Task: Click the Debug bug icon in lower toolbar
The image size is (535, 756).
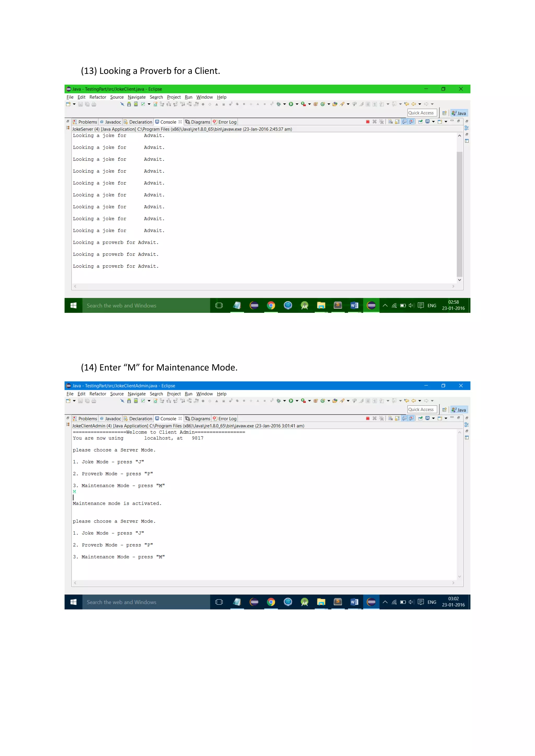Action: coord(279,401)
